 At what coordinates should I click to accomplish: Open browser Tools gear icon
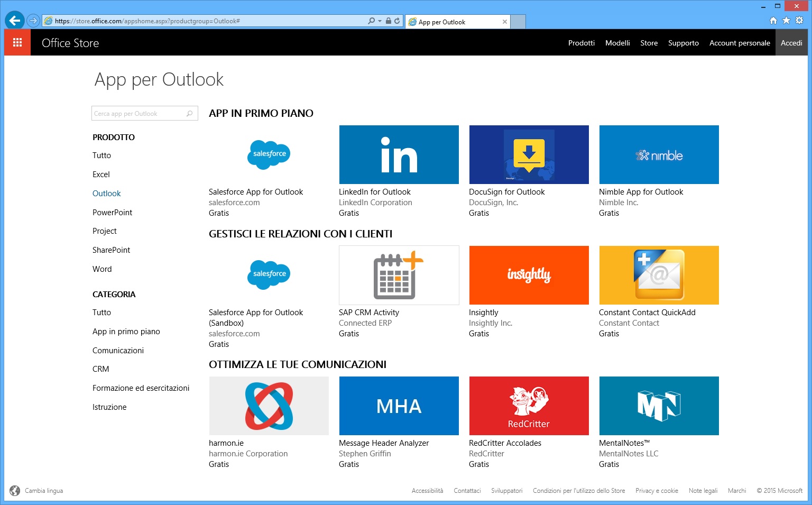pyautogui.click(x=799, y=20)
